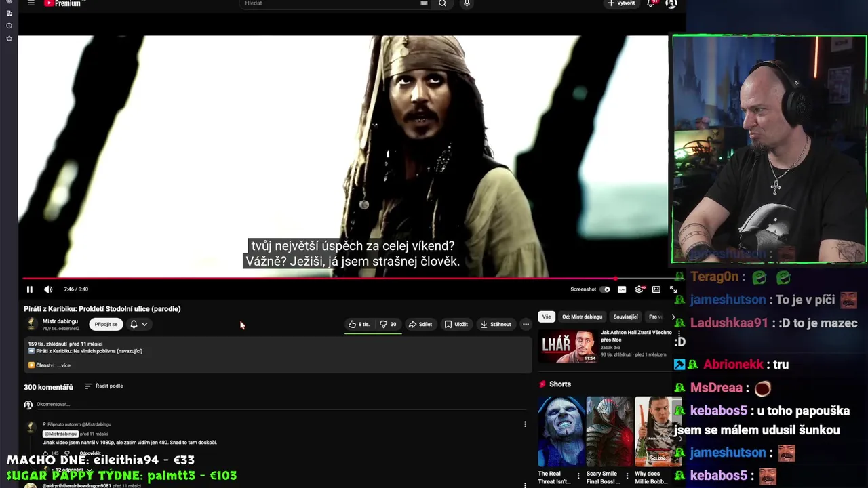Select the Vše filter chip

pos(547,317)
